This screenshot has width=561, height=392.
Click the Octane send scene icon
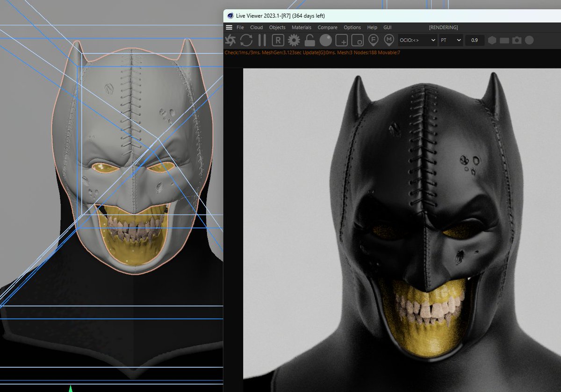point(230,40)
